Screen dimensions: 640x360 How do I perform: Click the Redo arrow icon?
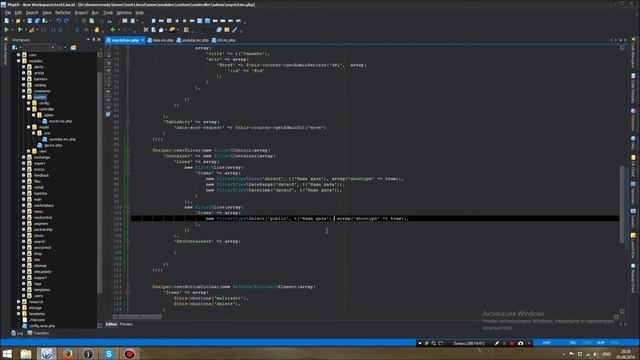pyautogui.click(x=66, y=21)
